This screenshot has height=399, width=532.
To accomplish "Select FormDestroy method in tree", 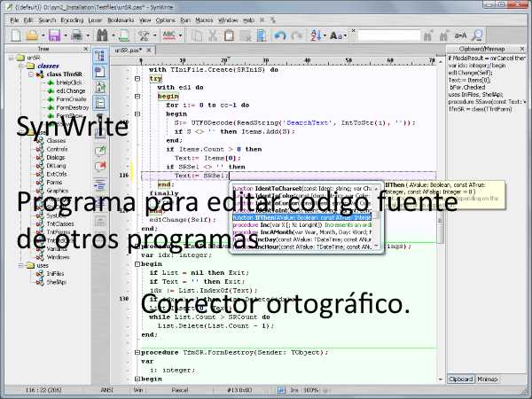I will [x=73, y=107].
